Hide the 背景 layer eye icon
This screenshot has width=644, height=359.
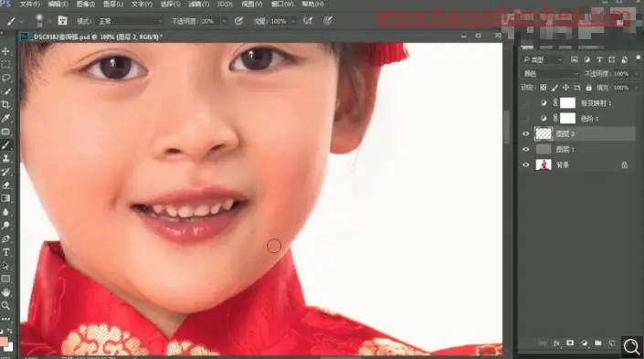click(526, 164)
